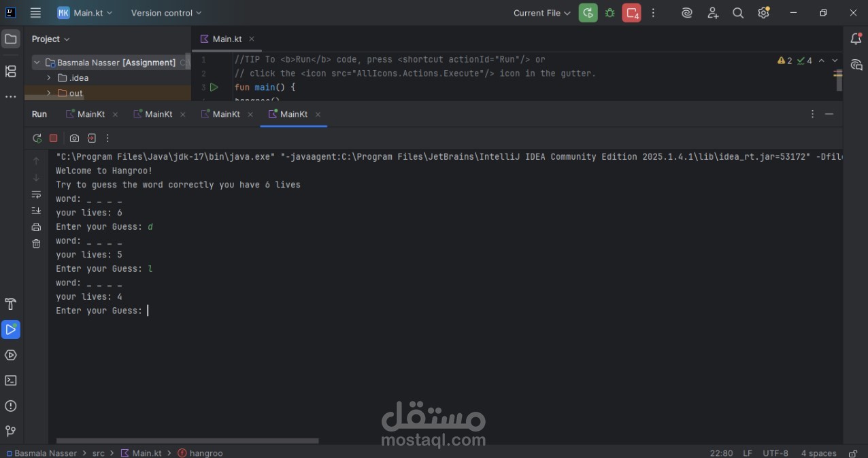Click the Debug bug icon

610,13
